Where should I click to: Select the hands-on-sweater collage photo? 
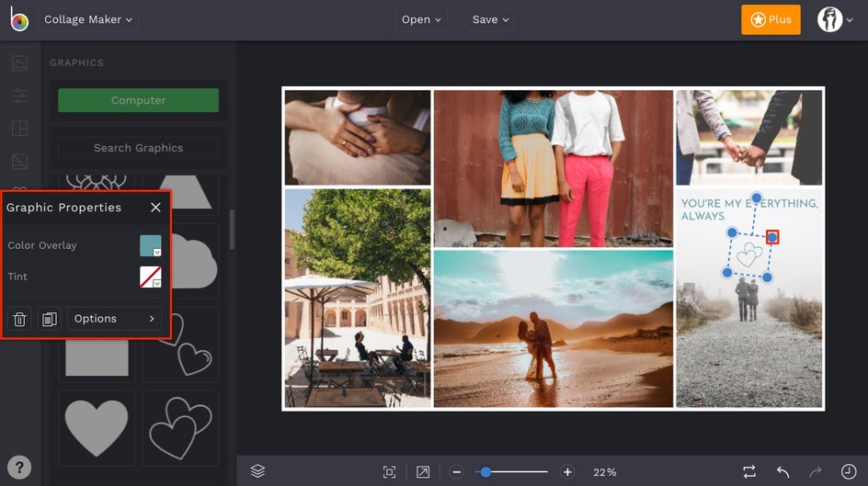coord(358,137)
